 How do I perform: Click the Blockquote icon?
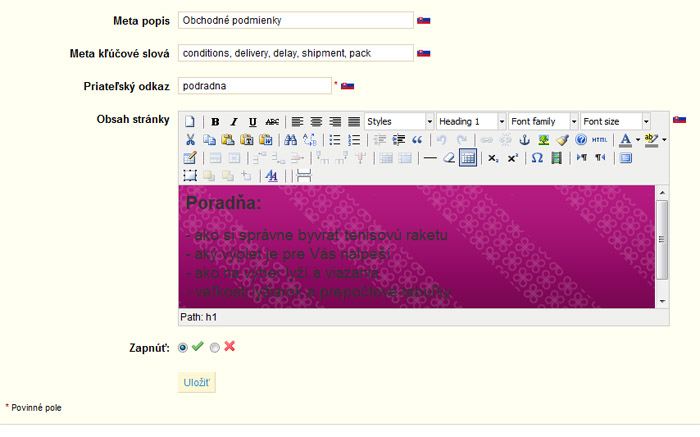pyautogui.click(x=417, y=140)
